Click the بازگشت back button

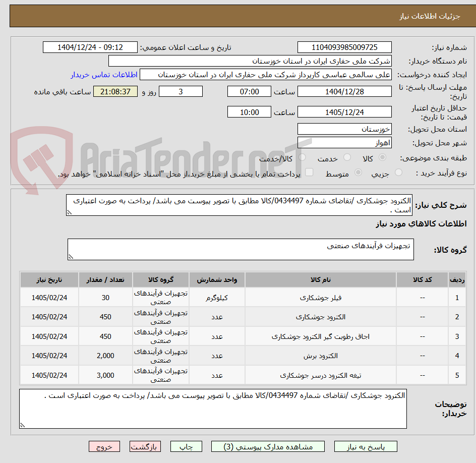(x=145, y=446)
